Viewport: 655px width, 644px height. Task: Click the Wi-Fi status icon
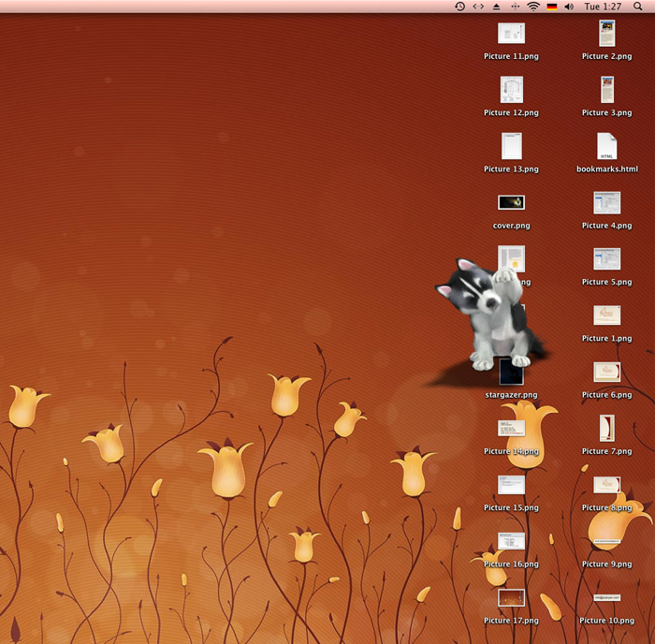(533, 7)
